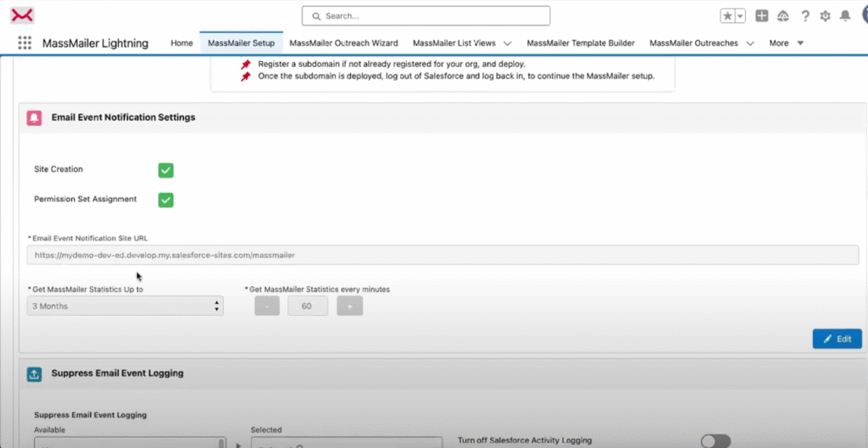Click the Turn off Salesforce Activity Logging label
The height and width of the screenshot is (448, 868).
pos(525,440)
